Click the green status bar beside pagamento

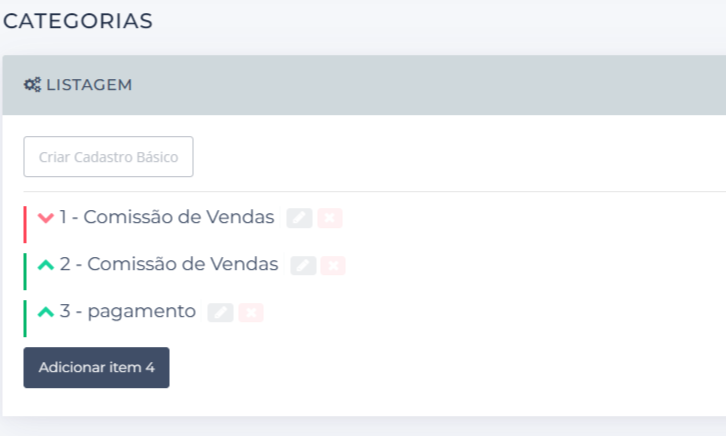click(x=25, y=318)
